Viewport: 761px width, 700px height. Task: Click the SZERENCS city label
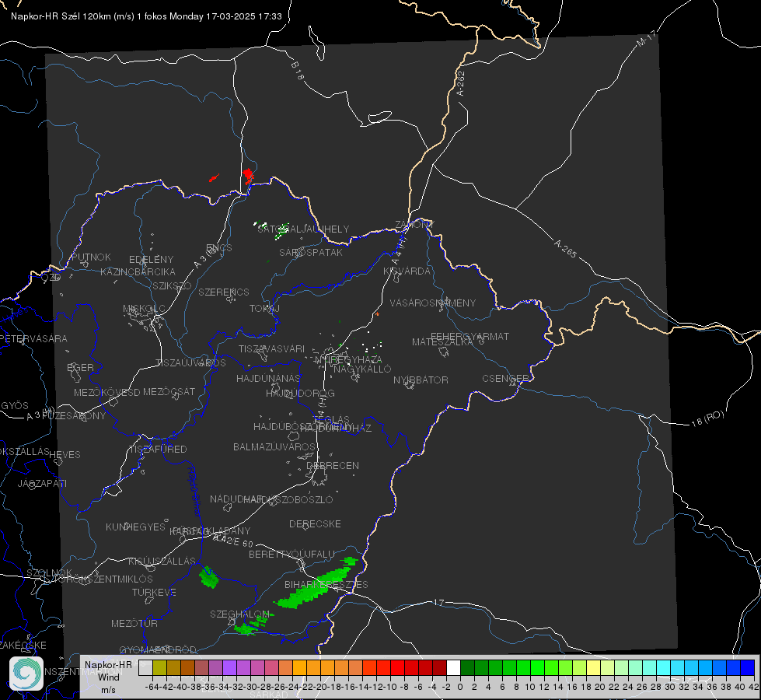pos(224,292)
